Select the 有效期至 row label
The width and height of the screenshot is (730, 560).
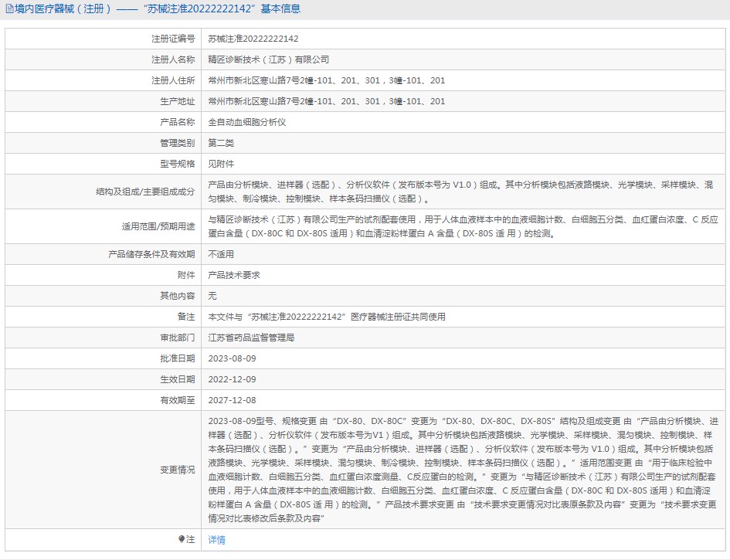(x=178, y=400)
